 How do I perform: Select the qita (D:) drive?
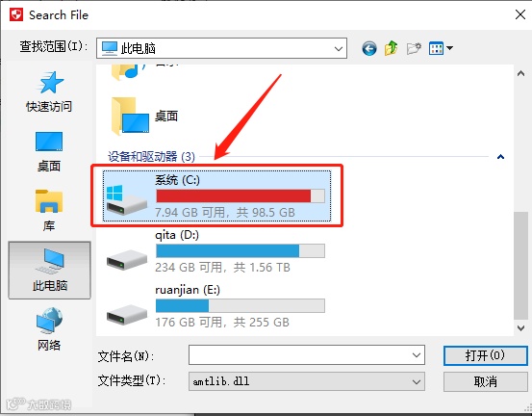coord(215,253)
